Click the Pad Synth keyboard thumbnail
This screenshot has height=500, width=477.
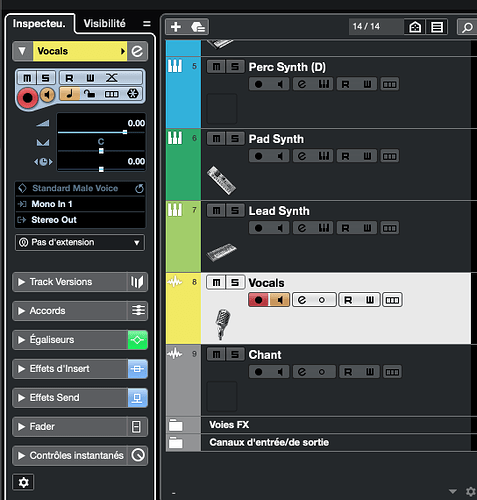(221, 180)
